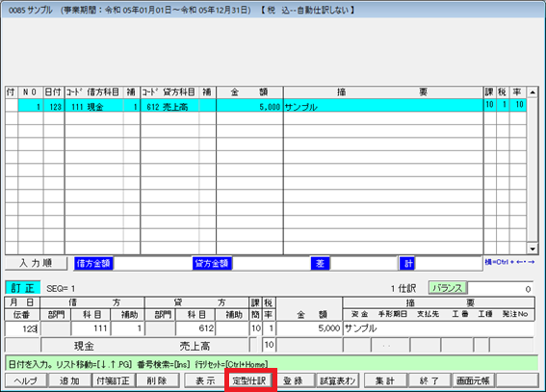546x392 pixels.
Task: Click scrollbar down arrow in journal list
Action: tap(533, 248)
